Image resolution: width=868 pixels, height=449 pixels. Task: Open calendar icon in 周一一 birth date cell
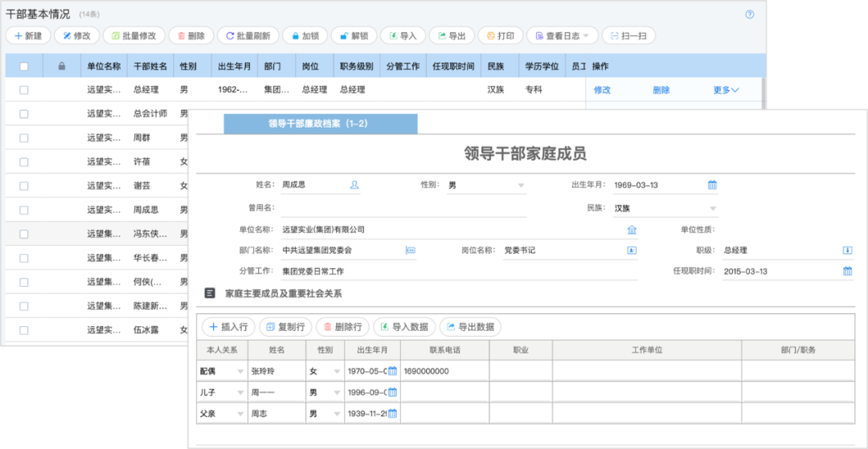point(392,392)
